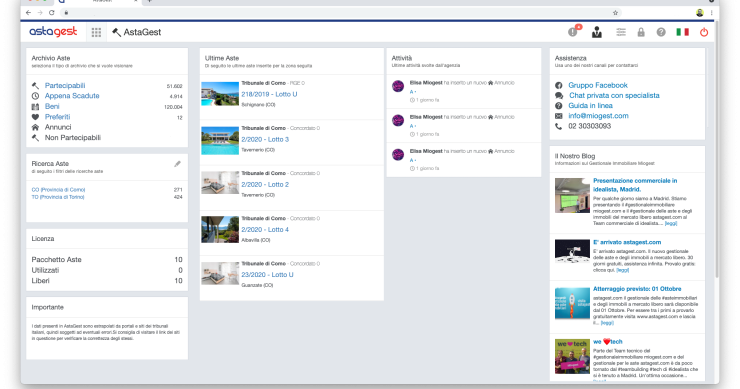Viewport: 740px width, 389px height.
Task: Start Chat privata con specialista
Action: (614, 95)
